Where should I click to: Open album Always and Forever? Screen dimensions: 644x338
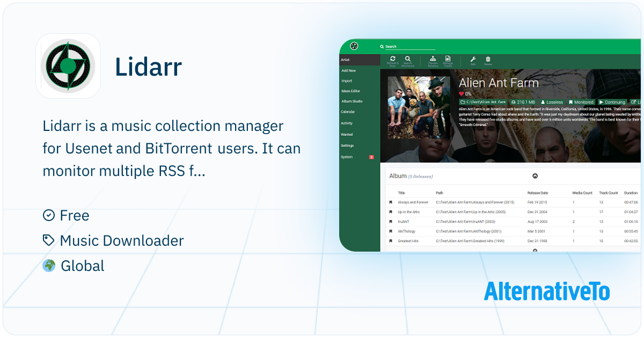(x=413, y=202)
